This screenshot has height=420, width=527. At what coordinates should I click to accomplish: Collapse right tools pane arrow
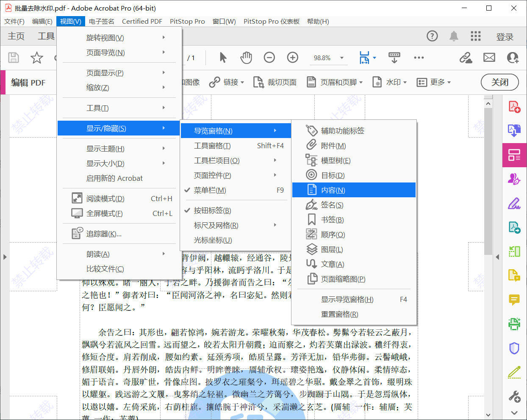(x=497, y=257)
